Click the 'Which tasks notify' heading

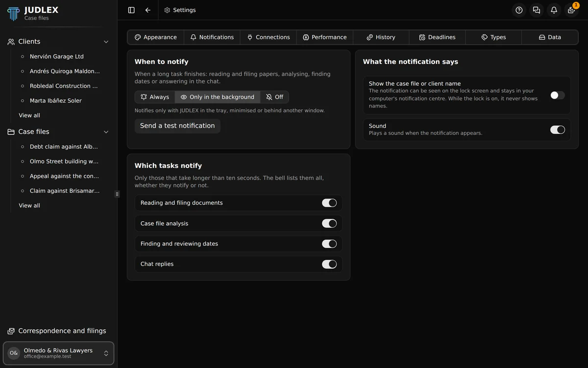[168, 166]
